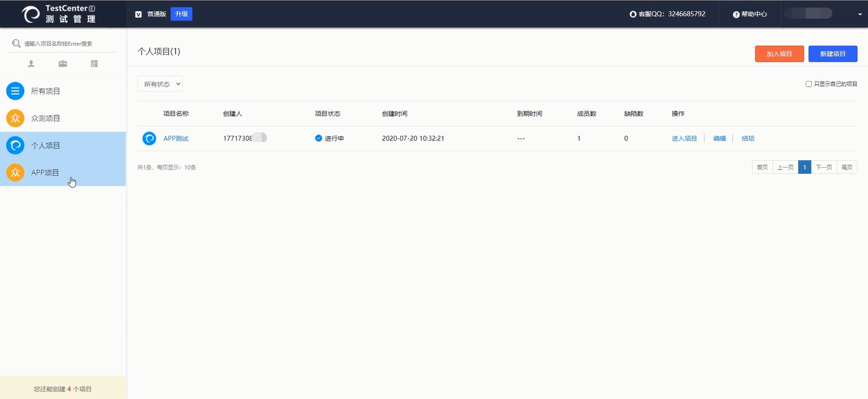This screenshot has width=868, height=399.
Task: Click the 创建人 column header
Action: 233,114
